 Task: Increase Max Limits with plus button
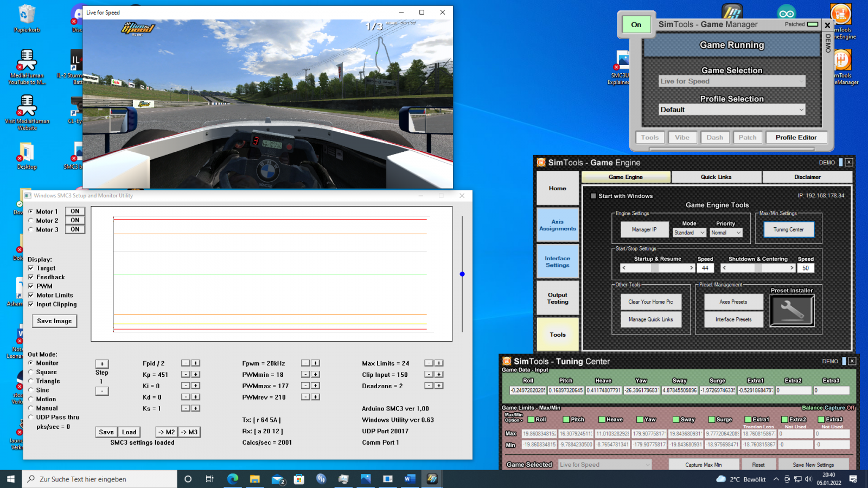tap(439, 363)
